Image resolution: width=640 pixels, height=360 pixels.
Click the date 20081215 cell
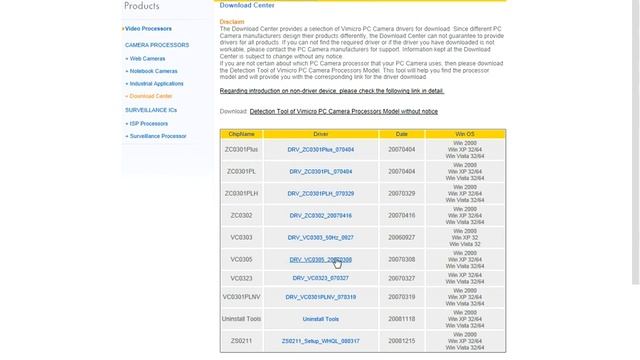tap(402, 341)
